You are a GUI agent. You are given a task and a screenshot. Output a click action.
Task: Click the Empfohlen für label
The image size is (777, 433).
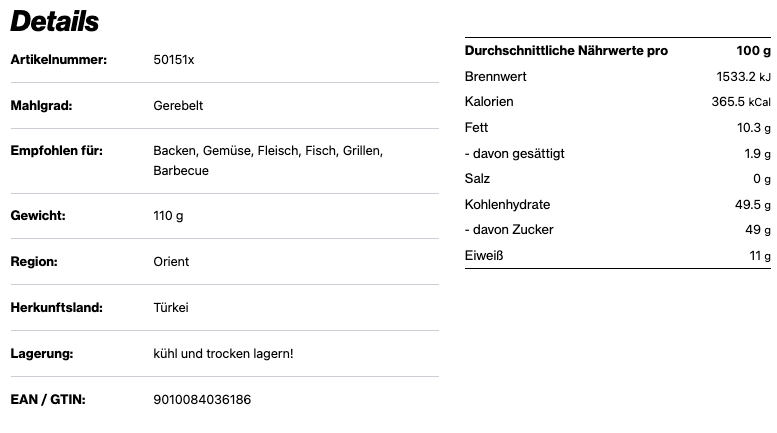tap(57, 151)
